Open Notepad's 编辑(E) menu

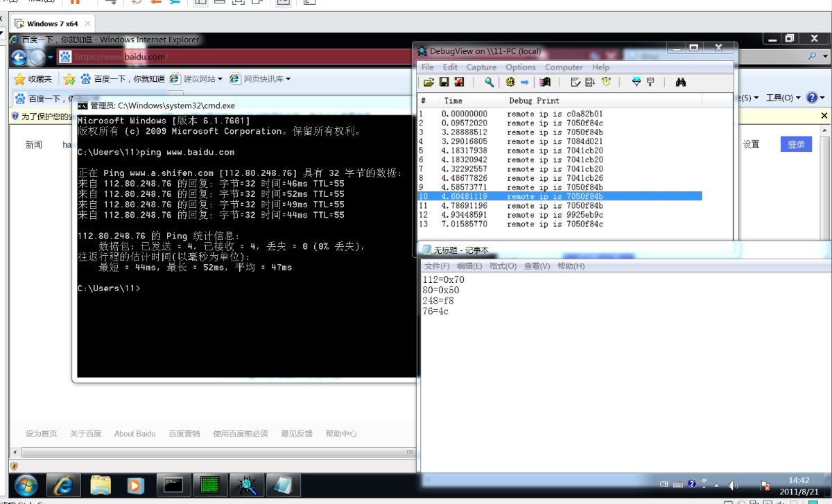click(469, 266)
